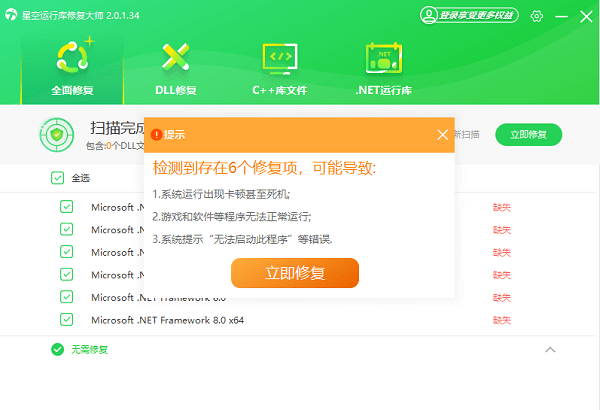Image resolution: width=600 pixels, height=410 pixels.
Task: Click the app logo in title bar
Action: click(x=14, y=16)
